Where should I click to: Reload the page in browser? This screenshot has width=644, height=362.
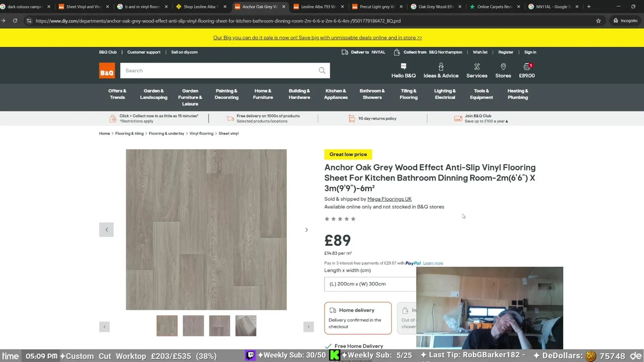pyautogui.click(x=15, y=21)
